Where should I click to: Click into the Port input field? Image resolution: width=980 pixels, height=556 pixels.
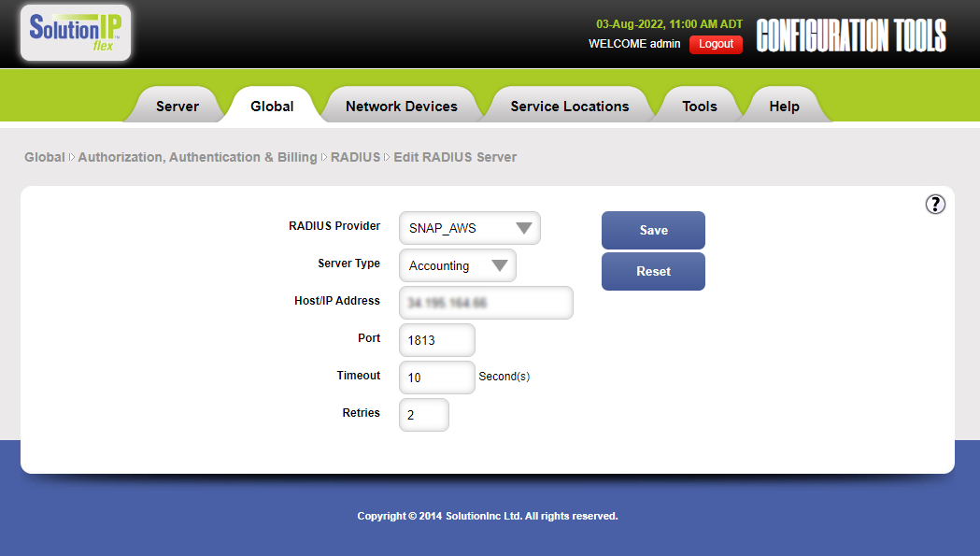[x=436, y=340]
